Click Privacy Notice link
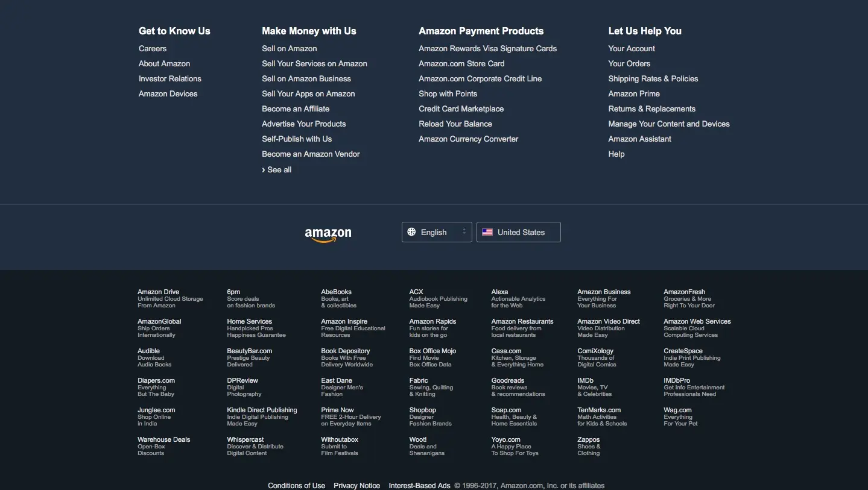This screenshot has height=490, width=868. pos(356,486)
